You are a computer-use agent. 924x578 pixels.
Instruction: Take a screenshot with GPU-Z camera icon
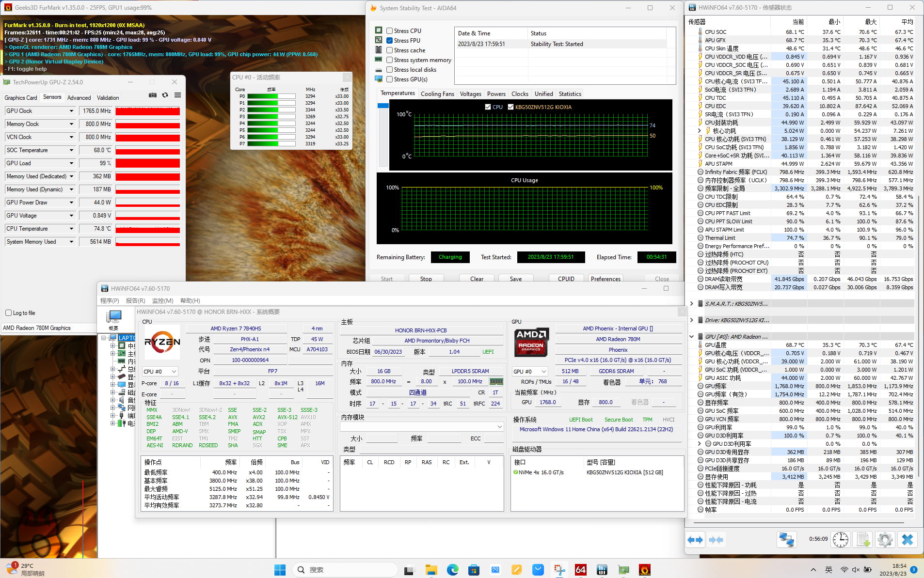pyautogui.click(x=153, y=95)
